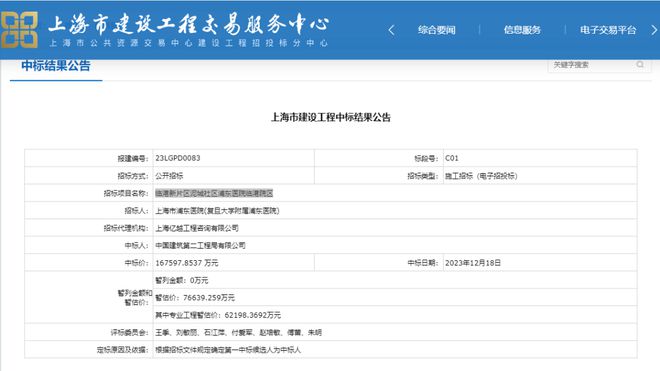
Task: Click the 上海市浦东医院 tenderer value
Action: click(x=217, y=211)
